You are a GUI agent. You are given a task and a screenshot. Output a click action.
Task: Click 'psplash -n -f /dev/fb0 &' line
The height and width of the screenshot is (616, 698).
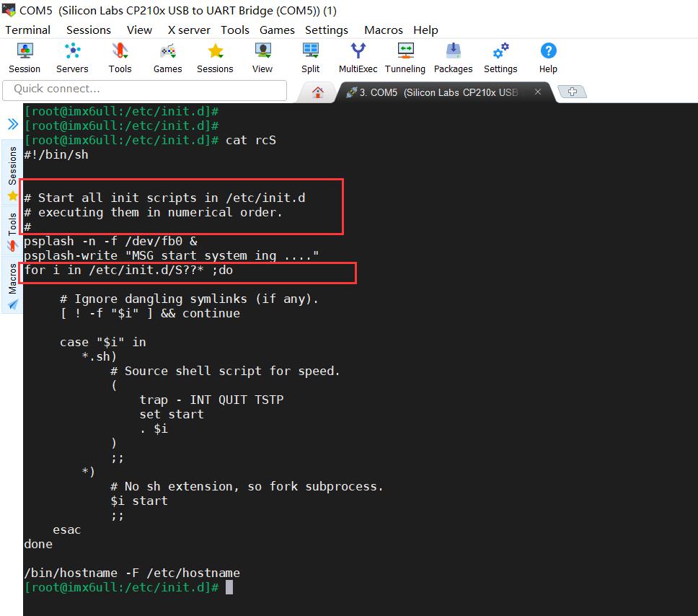point(110,242)
